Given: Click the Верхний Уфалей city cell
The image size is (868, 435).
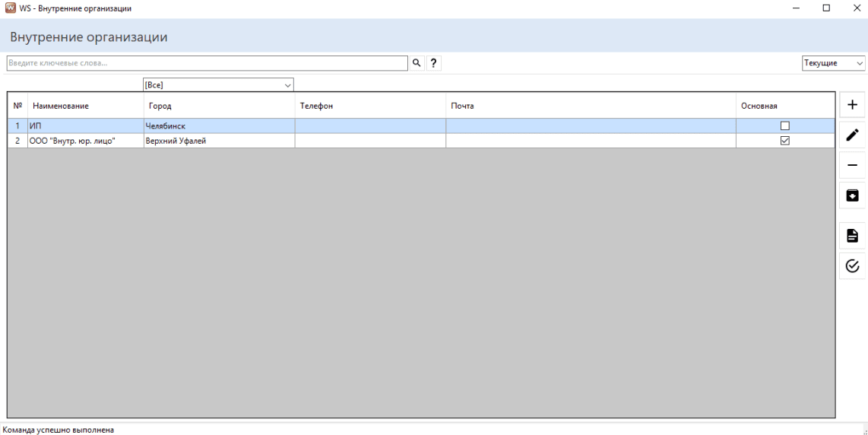Looking at the screenshot, I should click(176, 141).
